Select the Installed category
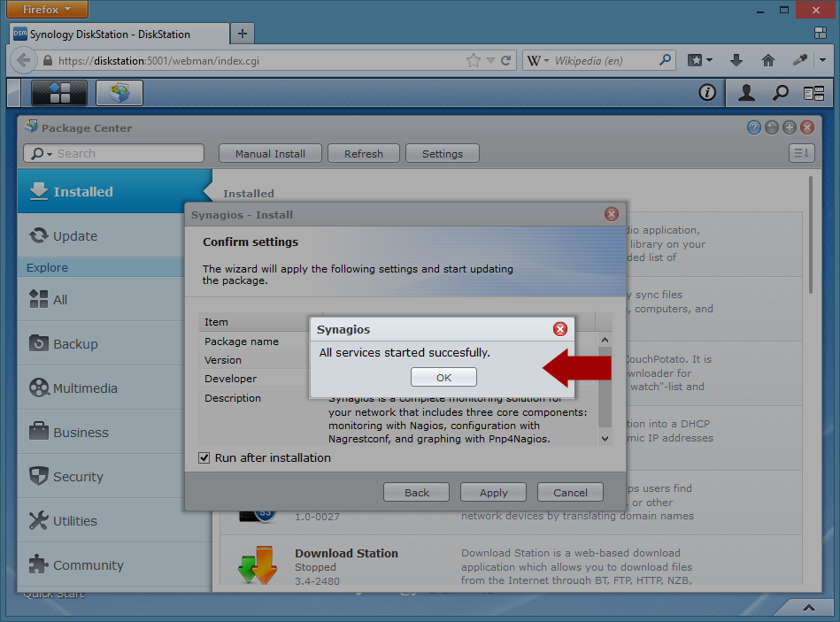This screenshot has height=622, width=840. click(115, 192)
